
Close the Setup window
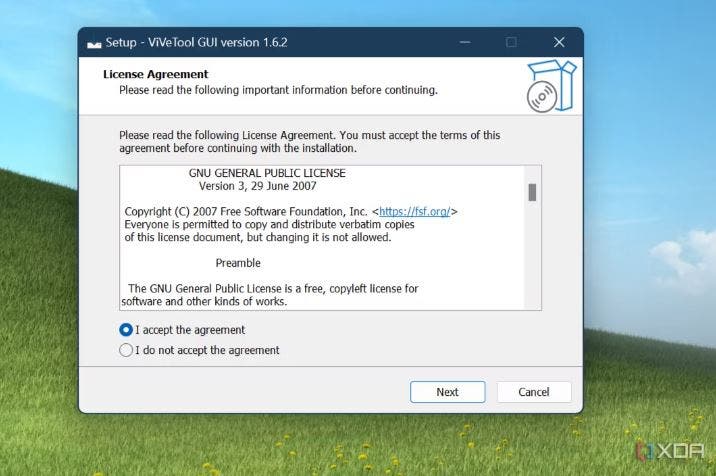tap(559, 42)
